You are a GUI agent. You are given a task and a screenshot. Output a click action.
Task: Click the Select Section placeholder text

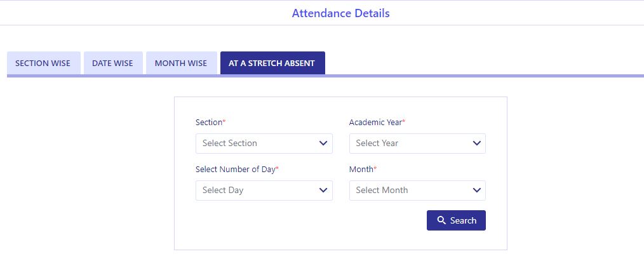[229, 144]
